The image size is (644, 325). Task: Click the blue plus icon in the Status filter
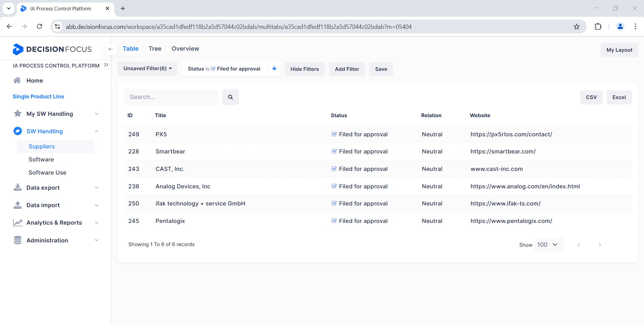point(274,68)
